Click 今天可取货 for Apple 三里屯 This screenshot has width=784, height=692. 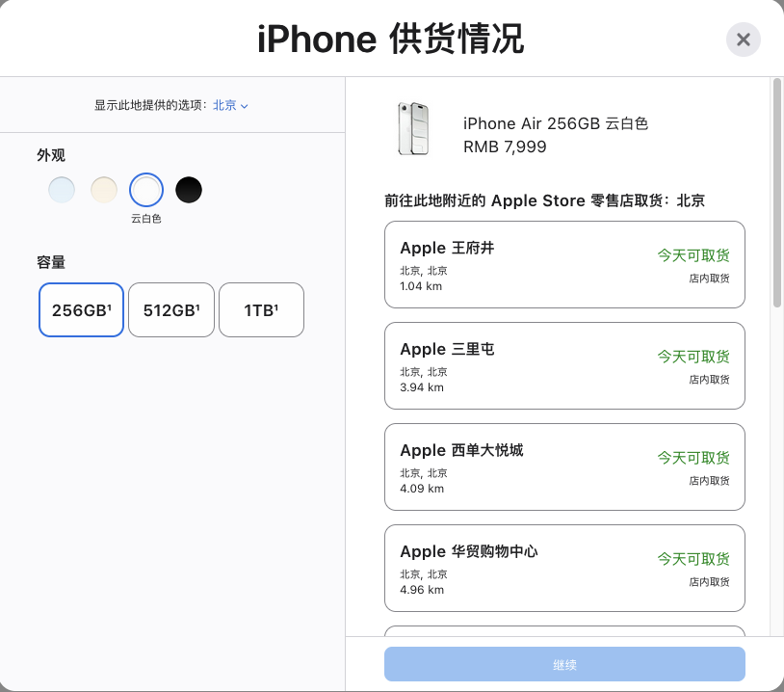693,357
